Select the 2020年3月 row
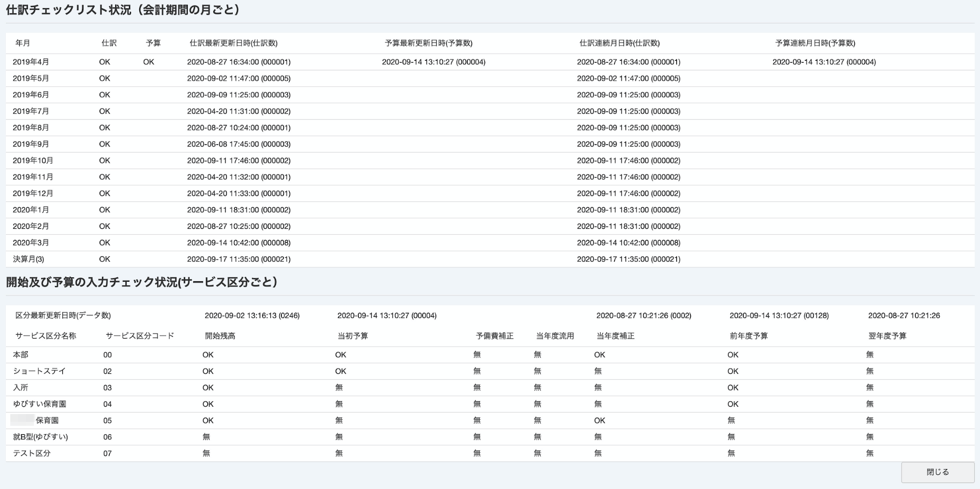The image size is (980, 489). 490,243
